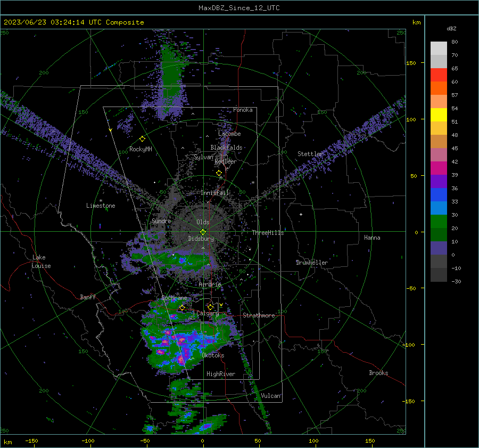The image size is (479, 448).
Task: Select the magenta 39 dBZ legend swatch
Action: coord(439,168)
